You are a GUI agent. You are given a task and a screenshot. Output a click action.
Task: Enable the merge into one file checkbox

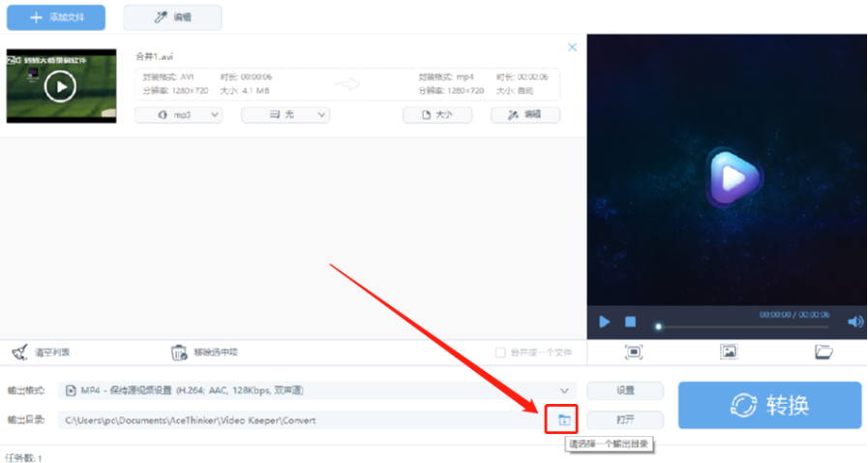point(500,353)
